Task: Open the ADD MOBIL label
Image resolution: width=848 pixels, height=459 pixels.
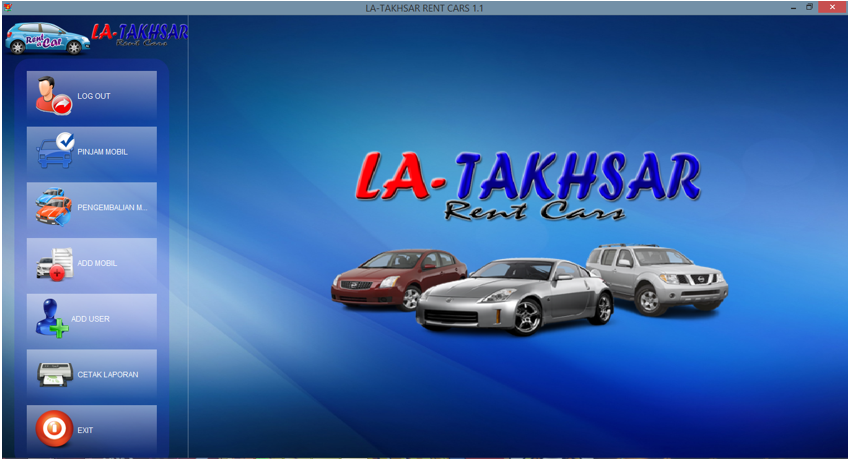Action: pyautogui.click(x=97, y=263)
